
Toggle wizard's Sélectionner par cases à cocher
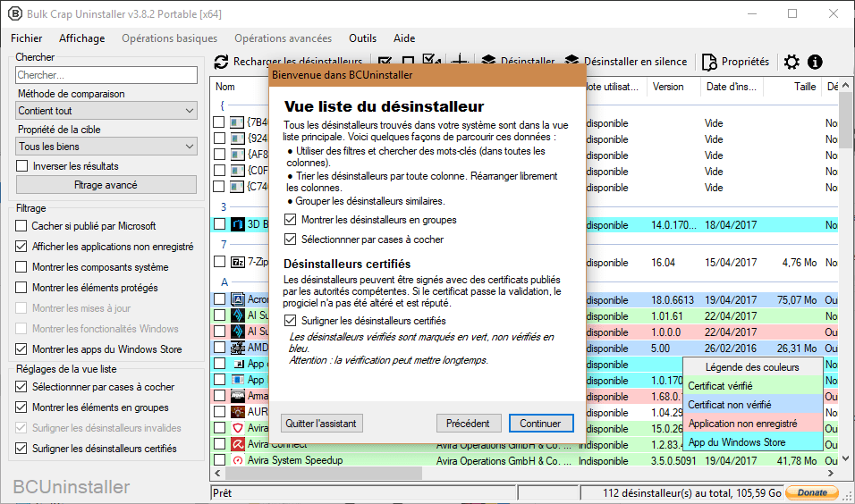point(290,239)
